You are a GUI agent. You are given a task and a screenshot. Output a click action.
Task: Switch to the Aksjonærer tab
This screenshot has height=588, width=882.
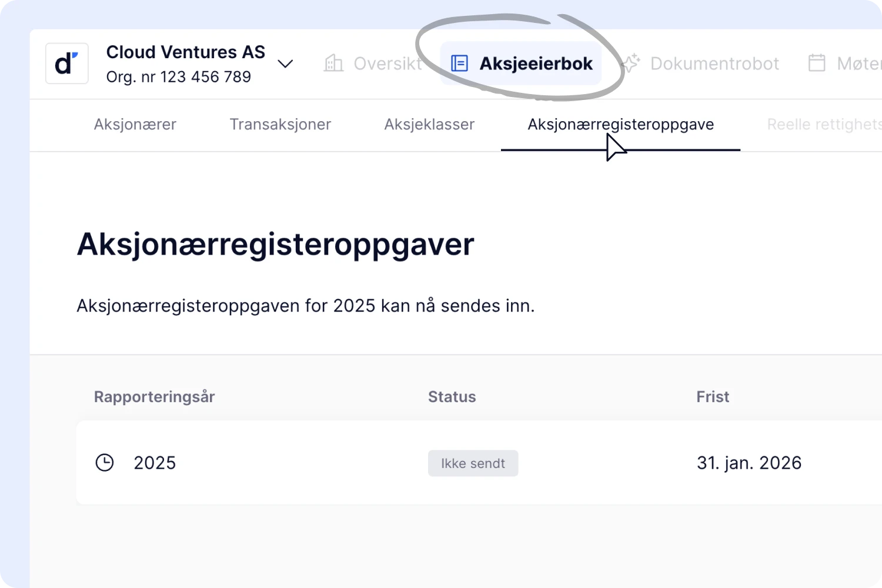pos(135,125)
